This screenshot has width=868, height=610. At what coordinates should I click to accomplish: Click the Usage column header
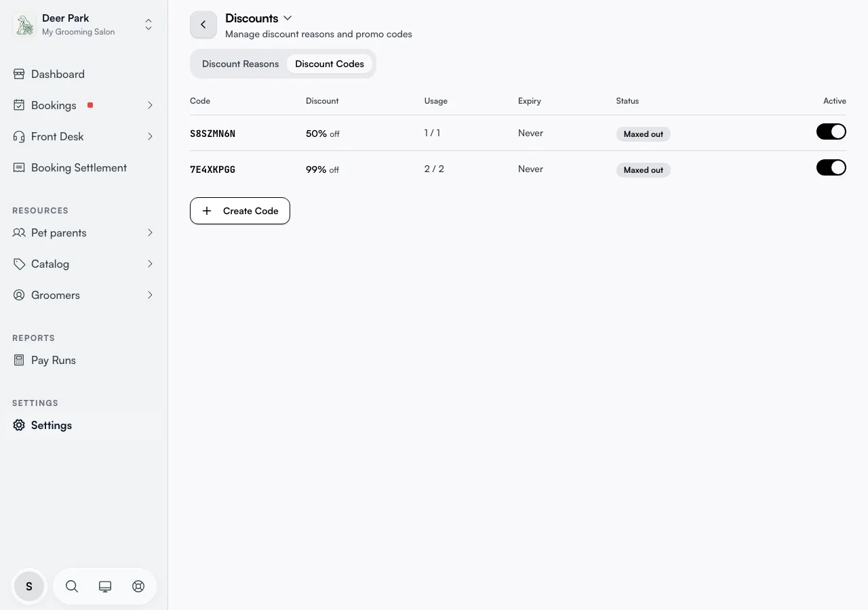(x=436, y=101)
